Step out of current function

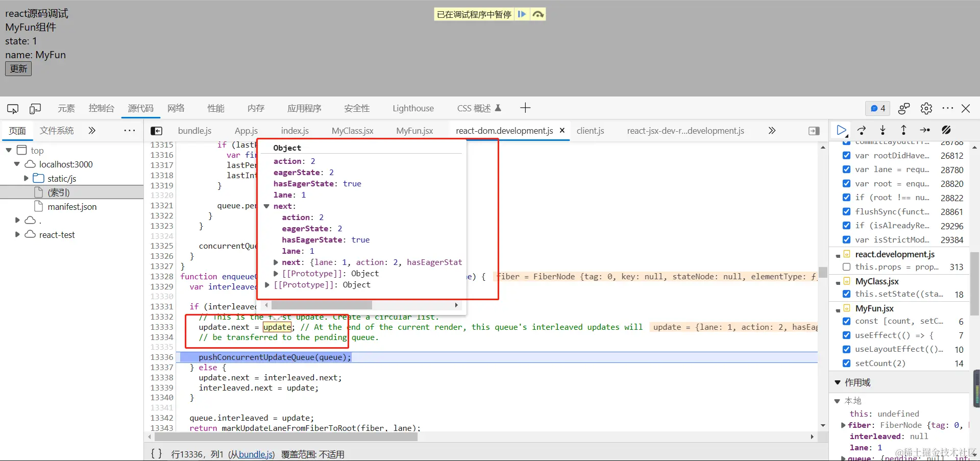pos(903,130)
